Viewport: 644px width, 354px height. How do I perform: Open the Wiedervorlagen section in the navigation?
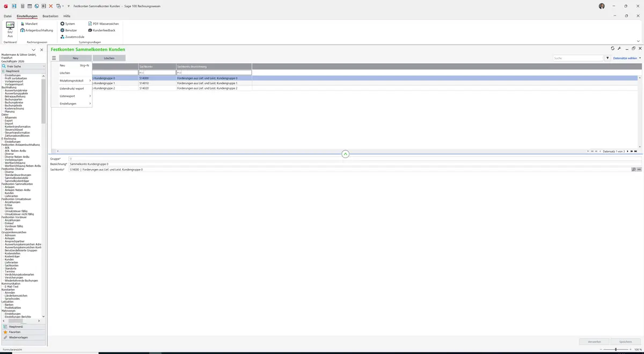tap(23, 337)
